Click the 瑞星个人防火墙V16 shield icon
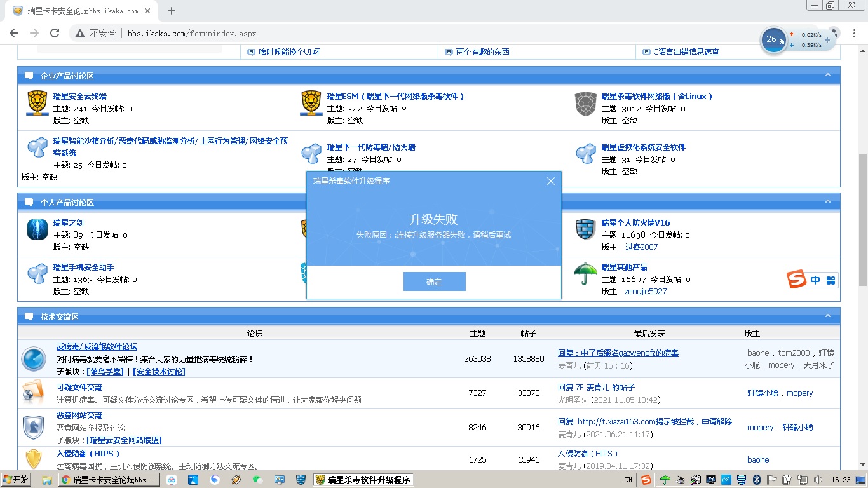The width and height of the screenshot is (868, 488). click(x=586, y=229)
